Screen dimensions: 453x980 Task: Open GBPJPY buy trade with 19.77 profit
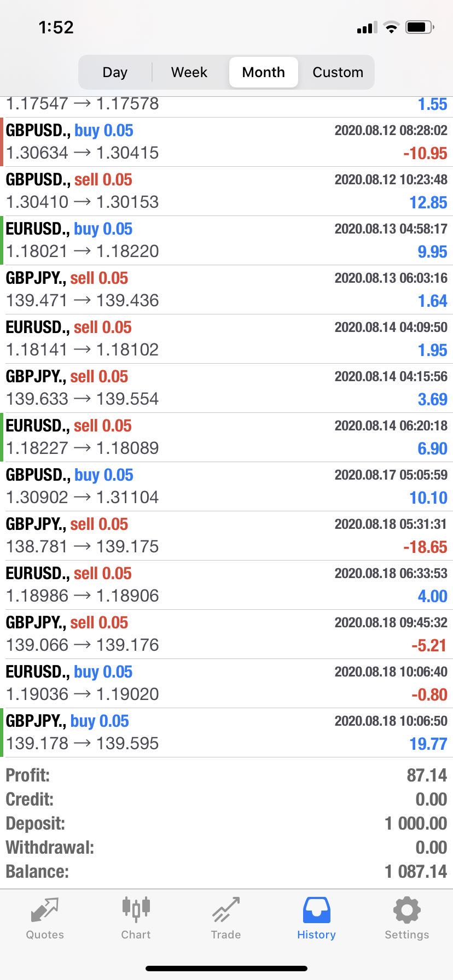(226, 733)
